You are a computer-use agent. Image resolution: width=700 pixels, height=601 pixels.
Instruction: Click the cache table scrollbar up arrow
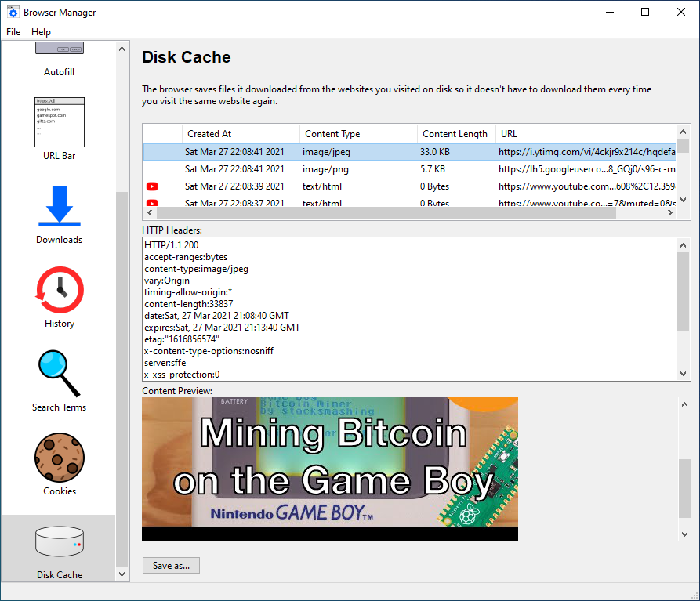pos(683,132)
